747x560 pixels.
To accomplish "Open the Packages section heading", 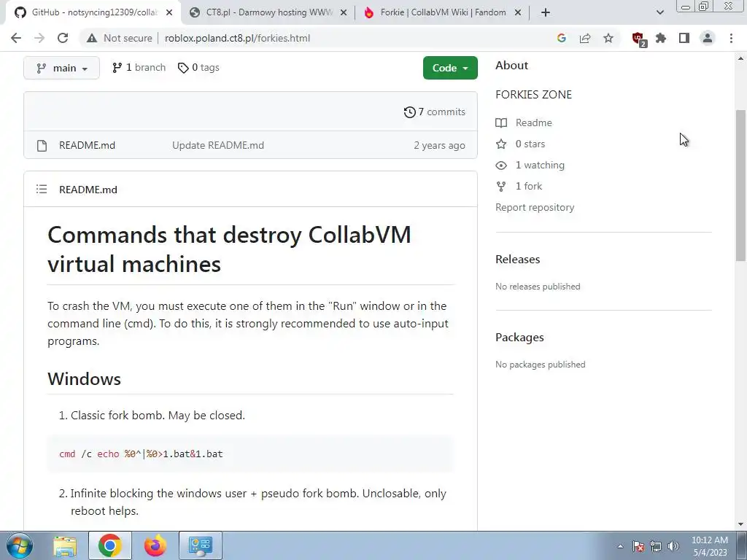I will coord(519,337).
